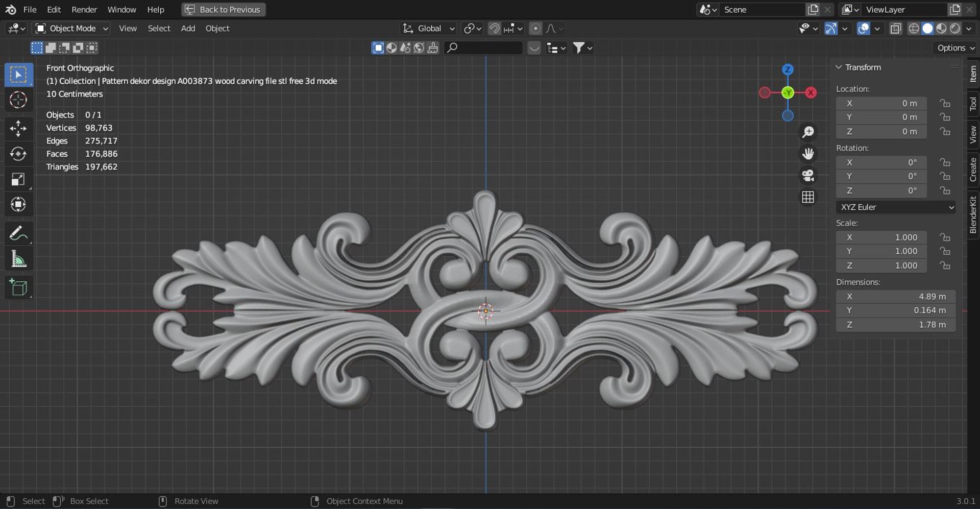980x509 pixels.
Task: Add new view layer with ViewLayer copy icon
Action: pos(955,10)
